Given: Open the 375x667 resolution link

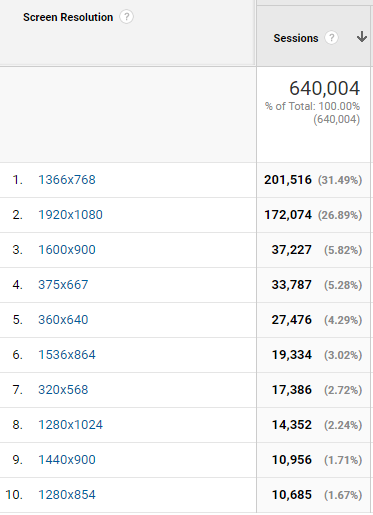Looking at the screenshot, I should coord(63,285).
